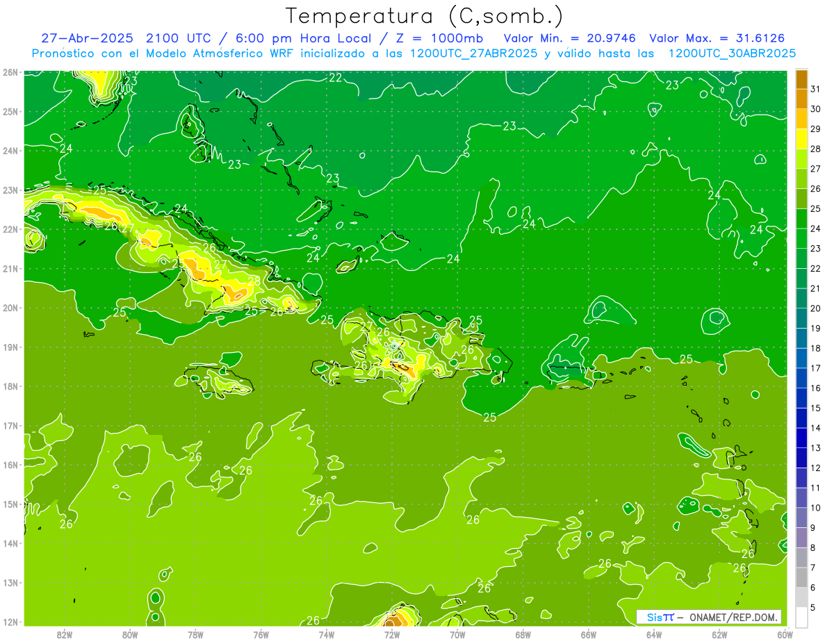The height and width of the screenshot is (644, 834).
Task: Click the bright yellow swatch between 28 and 29
Action: pos(801,139)
